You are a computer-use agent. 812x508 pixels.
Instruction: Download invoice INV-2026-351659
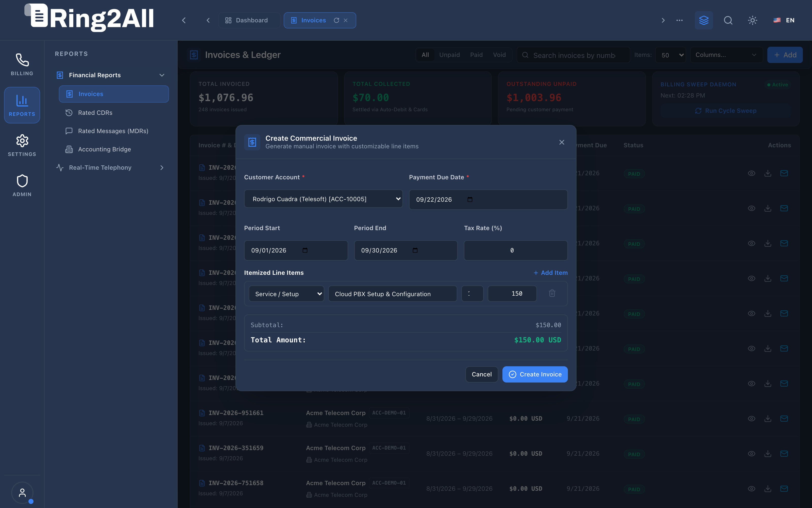pyautogui.click(x=768, y=454)
